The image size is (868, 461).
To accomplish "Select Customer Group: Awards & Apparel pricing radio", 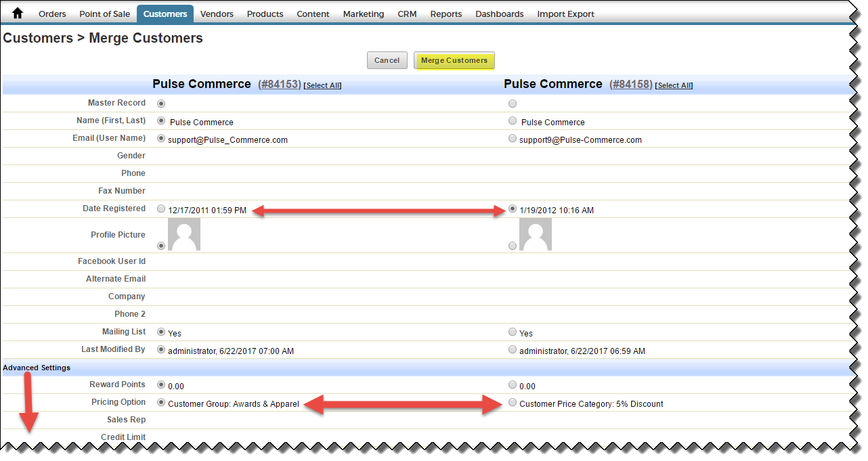I will point(161,403).
